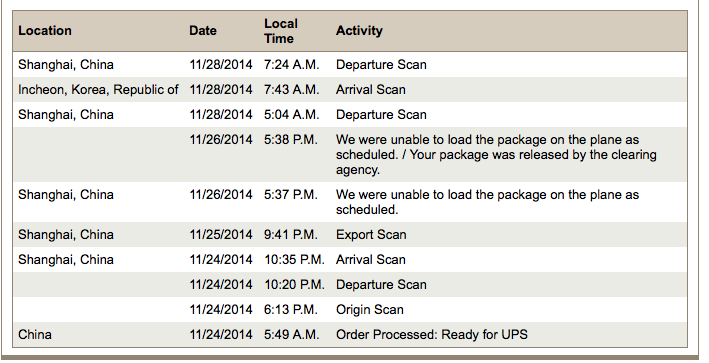The width and height of the screenshot is (709, 363).
Task: Select the 10:20 P.M. Departure Scan activity
Action: pyautogui.click(x=381, y=284)
